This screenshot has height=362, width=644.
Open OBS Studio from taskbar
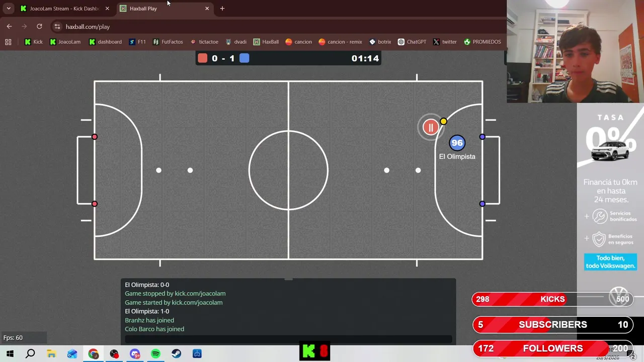[x=114, y=354]
